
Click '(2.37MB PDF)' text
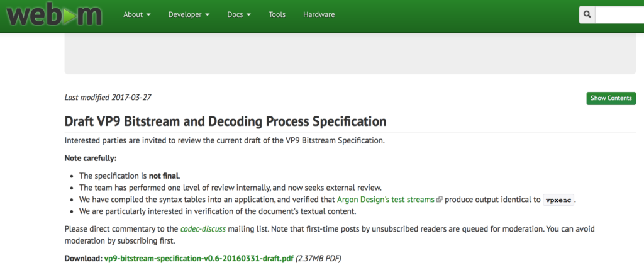click(318, 259)
